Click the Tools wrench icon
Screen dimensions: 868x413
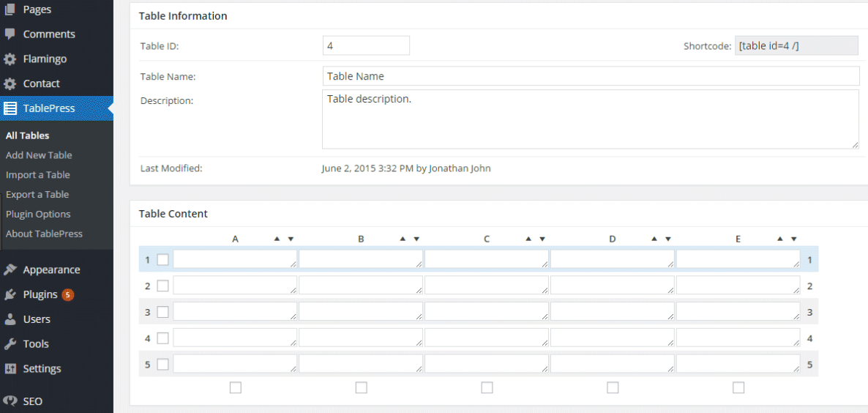pyautogui.click(x=10, y=343)
